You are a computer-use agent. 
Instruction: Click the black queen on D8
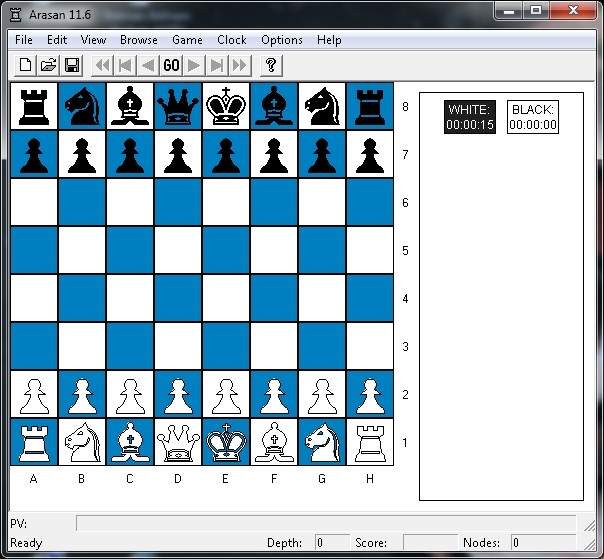click(x=178, y=106)
